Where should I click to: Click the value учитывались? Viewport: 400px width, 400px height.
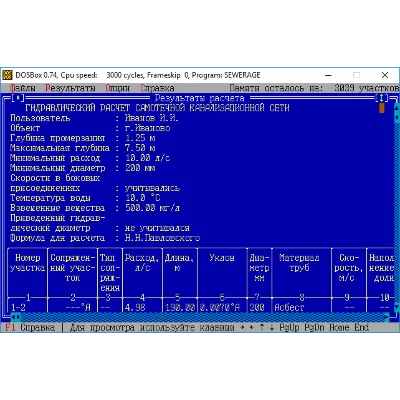pyautogui.click(x=152, y=188)
